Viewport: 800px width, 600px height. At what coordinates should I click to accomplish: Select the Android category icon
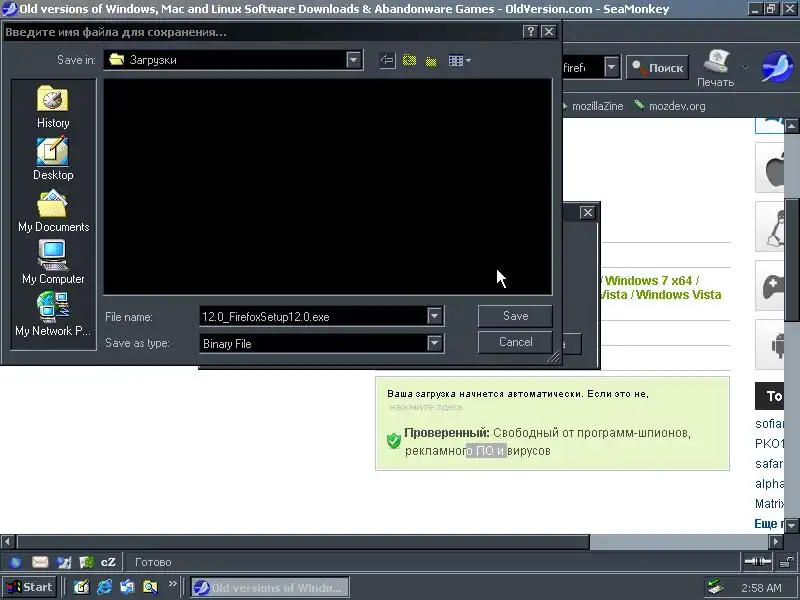click(x=770, y=345)
